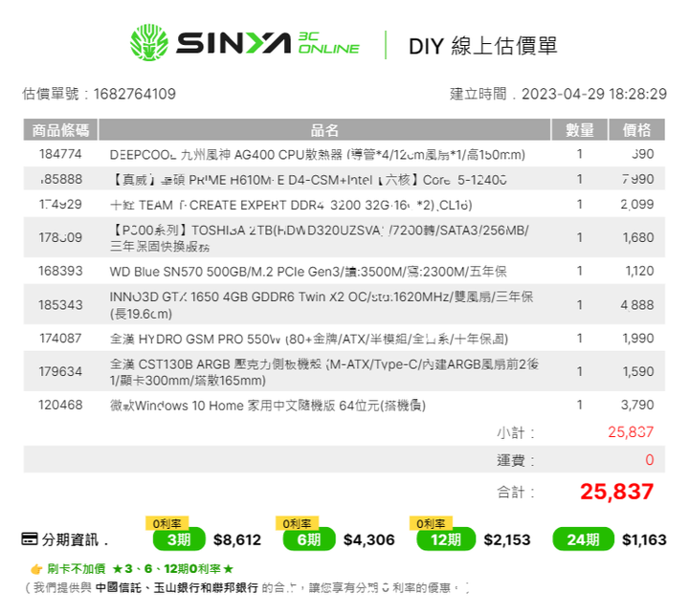Click the DEEPCOOL AG400 CPU cooler item
The height and width of the screenshot is (616, 689).
[318, 155]
